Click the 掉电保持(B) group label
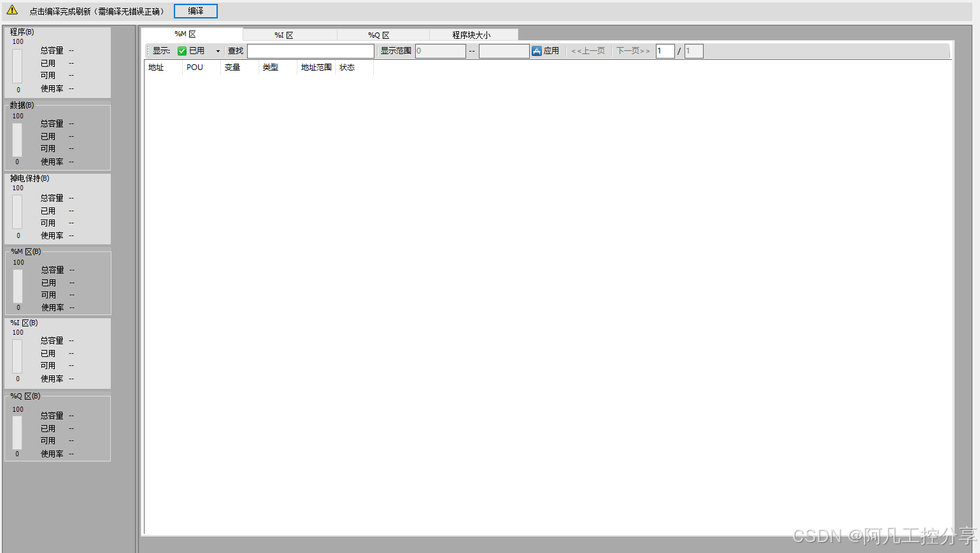 (29, 178)
